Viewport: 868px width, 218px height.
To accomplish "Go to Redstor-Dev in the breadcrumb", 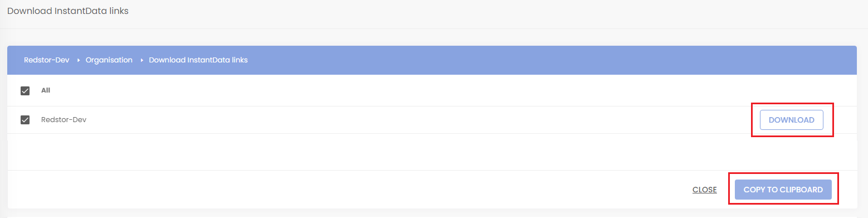I will tap(46, 60).
